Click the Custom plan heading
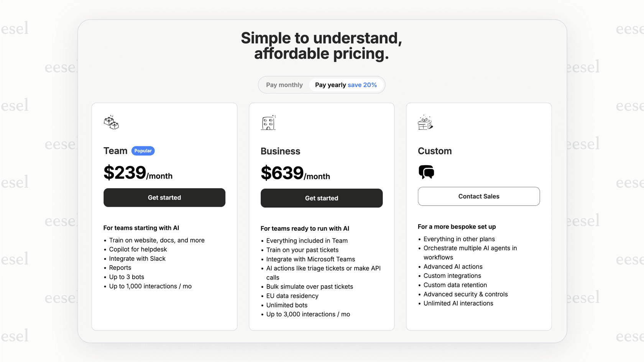Image resolution: width=644 pixels, height=362 pixels. coord(435,151)
